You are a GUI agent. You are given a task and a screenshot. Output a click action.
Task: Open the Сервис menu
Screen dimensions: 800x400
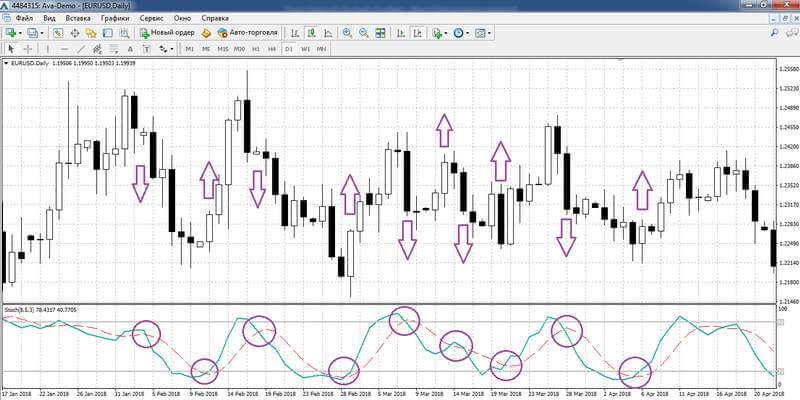pos(152,18)
